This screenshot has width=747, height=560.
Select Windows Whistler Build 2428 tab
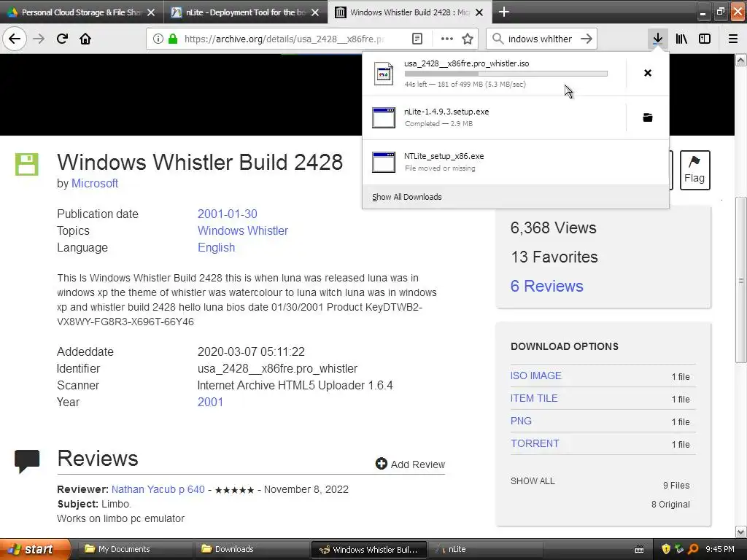point(401,12)
